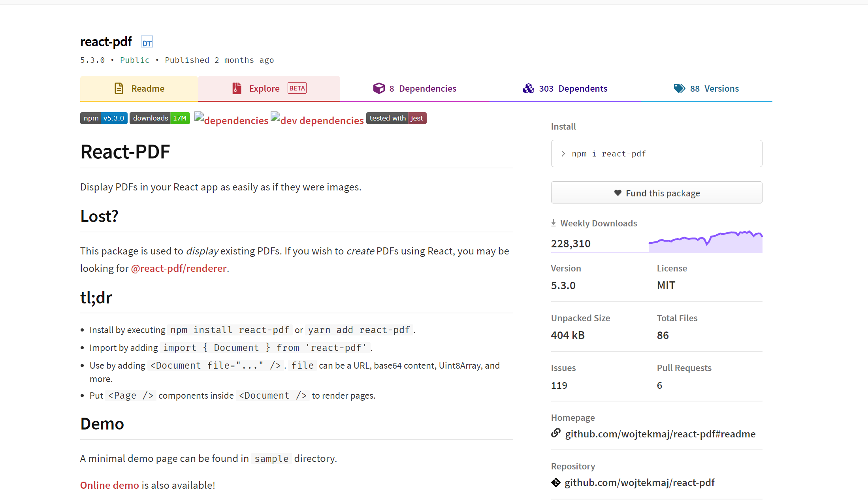The image size is (868, 503).
Task: Select the 404 kB unpacked size value
Action: (568, 335)
